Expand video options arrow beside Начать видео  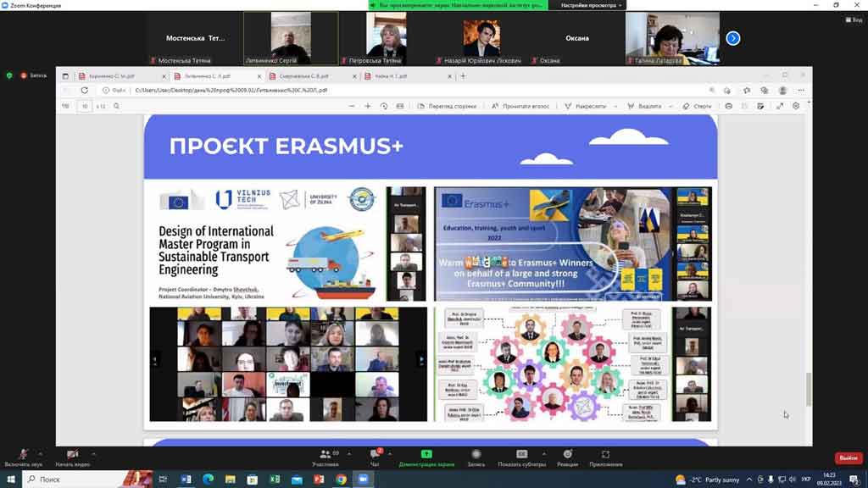(92, 453)
